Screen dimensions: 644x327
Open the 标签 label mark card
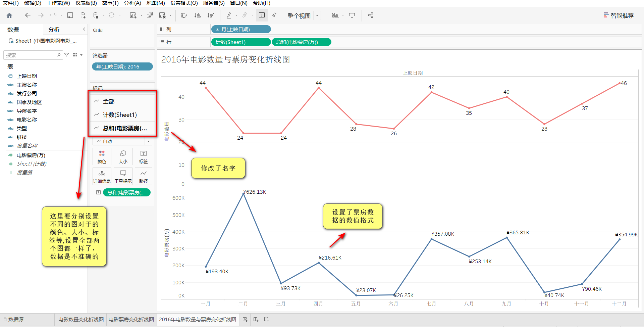(x=144, y=157)
